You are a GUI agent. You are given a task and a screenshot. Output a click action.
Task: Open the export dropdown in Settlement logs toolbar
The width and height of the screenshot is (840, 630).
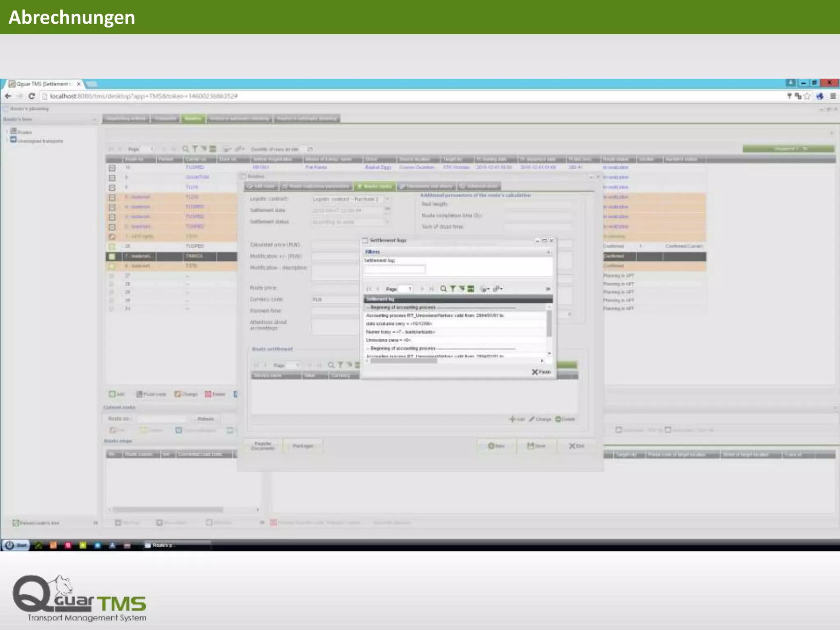(x=498, y=289)
